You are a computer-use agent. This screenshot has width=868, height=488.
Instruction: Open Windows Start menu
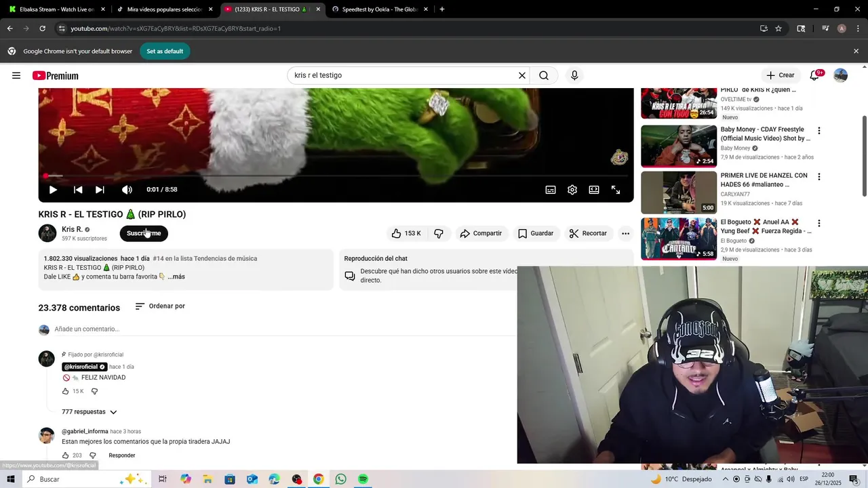pos(11,479)
